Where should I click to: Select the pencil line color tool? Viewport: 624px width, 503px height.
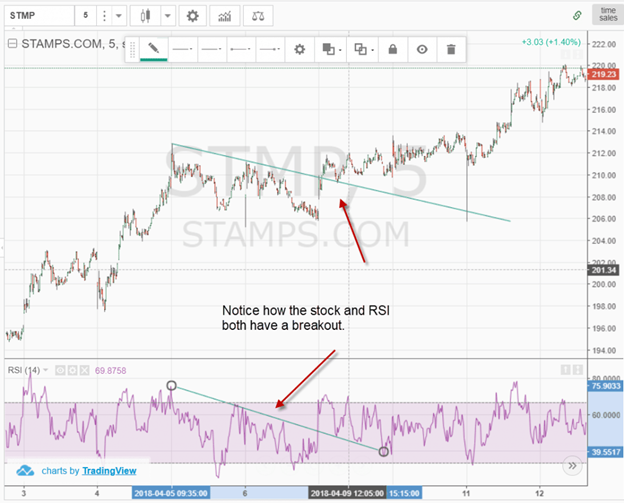click(154, 49)
